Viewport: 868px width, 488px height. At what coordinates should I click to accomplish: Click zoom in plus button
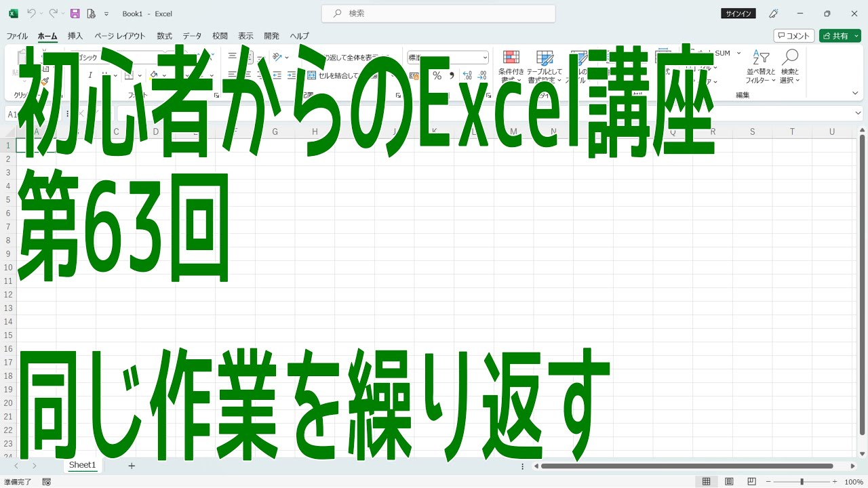click(x=835, y=482)
